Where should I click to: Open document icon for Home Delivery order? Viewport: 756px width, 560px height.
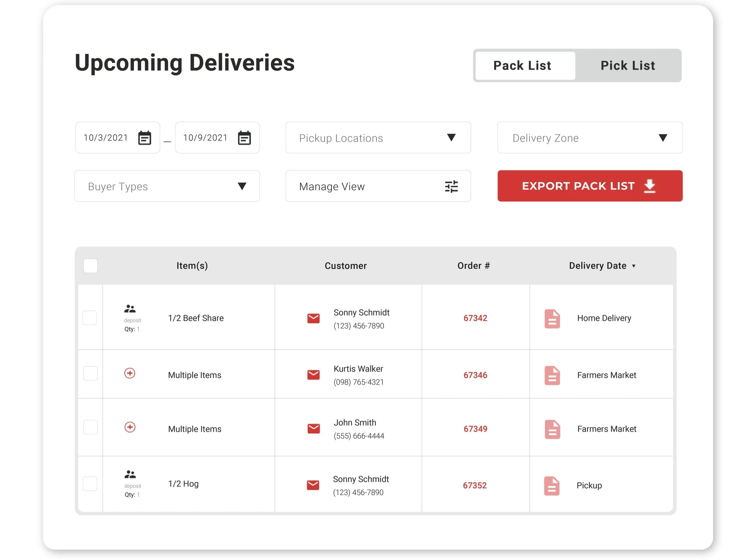552,319
